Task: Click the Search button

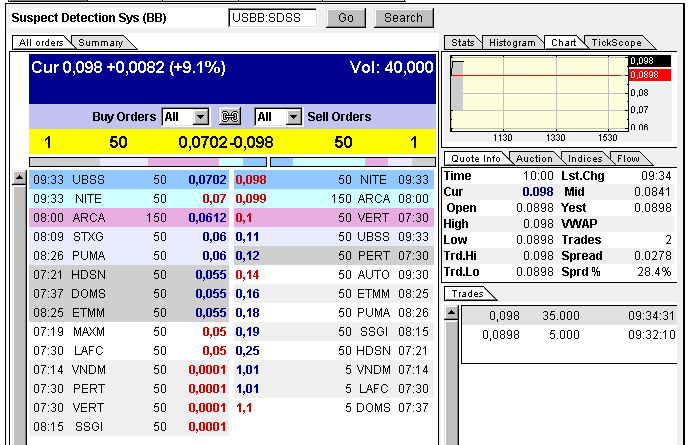Action: coord(403,18)
